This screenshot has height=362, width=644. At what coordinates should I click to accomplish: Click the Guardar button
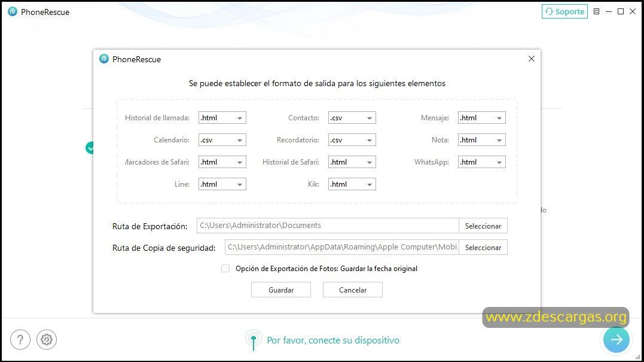coord(281,290)
